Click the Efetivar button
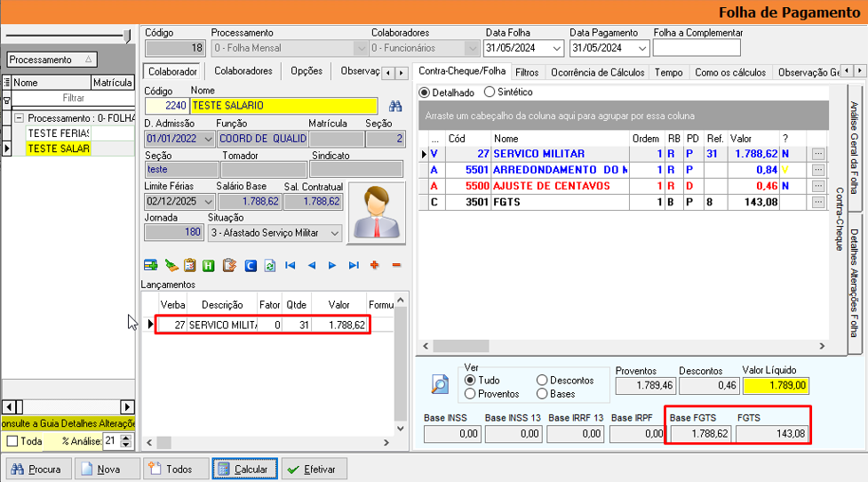This screenshot has width=868, height=482. pos(314,470)
